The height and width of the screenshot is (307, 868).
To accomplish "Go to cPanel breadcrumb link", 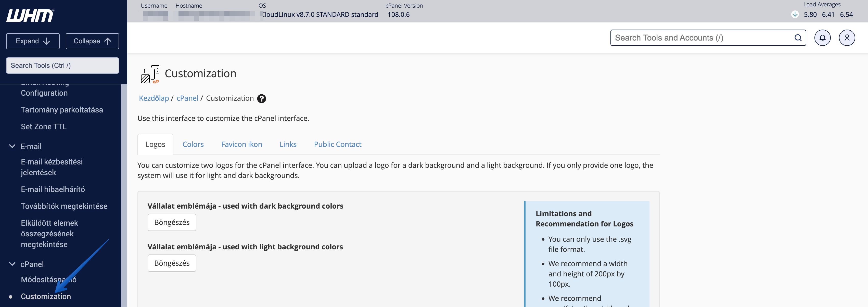I will click(187, 98).
